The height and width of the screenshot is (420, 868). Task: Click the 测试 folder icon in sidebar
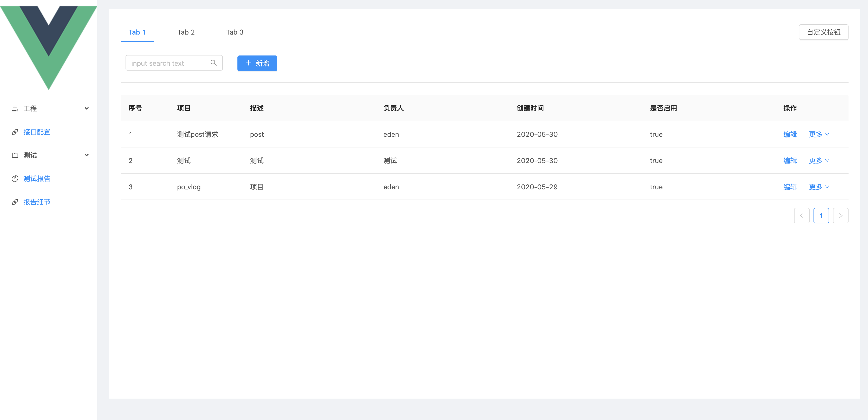pos(15,155)
